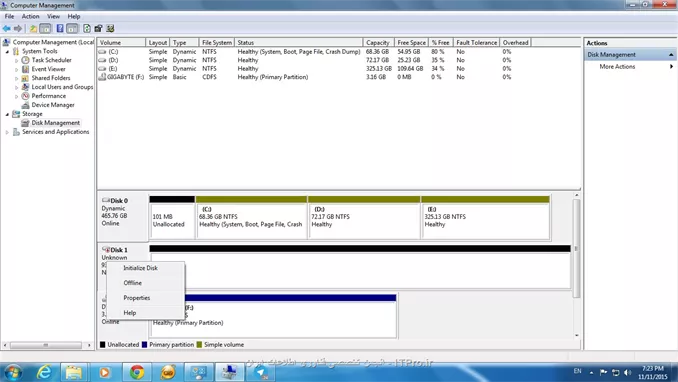Choose Offline from context menu
678x382 pixels.
click(146, 283)
